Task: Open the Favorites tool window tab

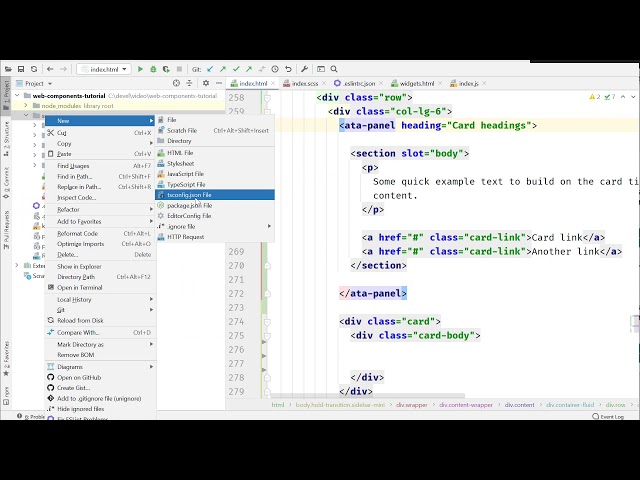Action: 6,358
